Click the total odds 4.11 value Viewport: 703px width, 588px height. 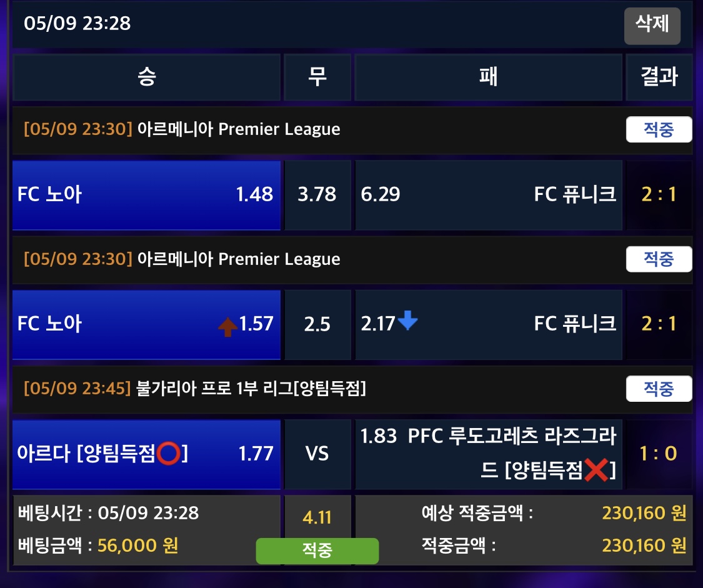317,517
